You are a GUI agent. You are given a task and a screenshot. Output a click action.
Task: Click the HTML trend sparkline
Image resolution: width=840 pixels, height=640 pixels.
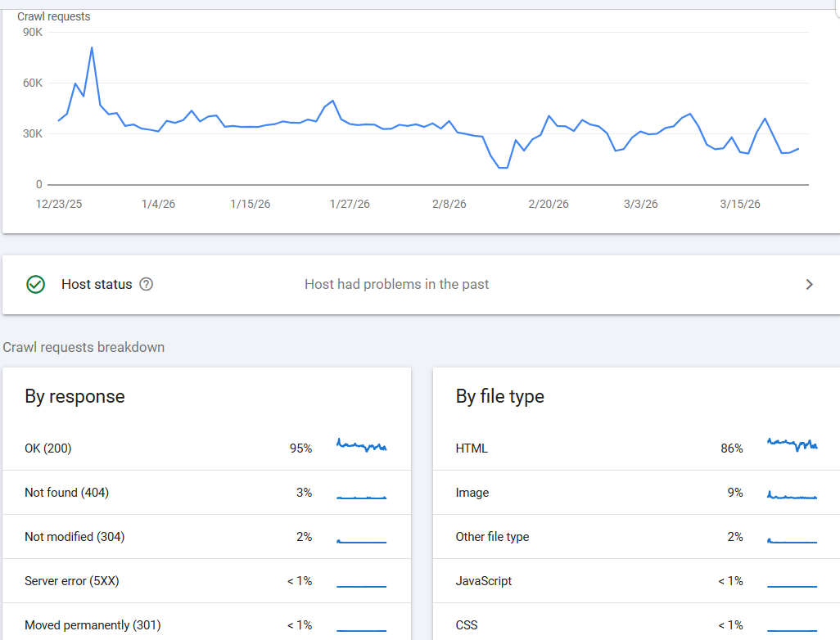[x=792, y=445]
